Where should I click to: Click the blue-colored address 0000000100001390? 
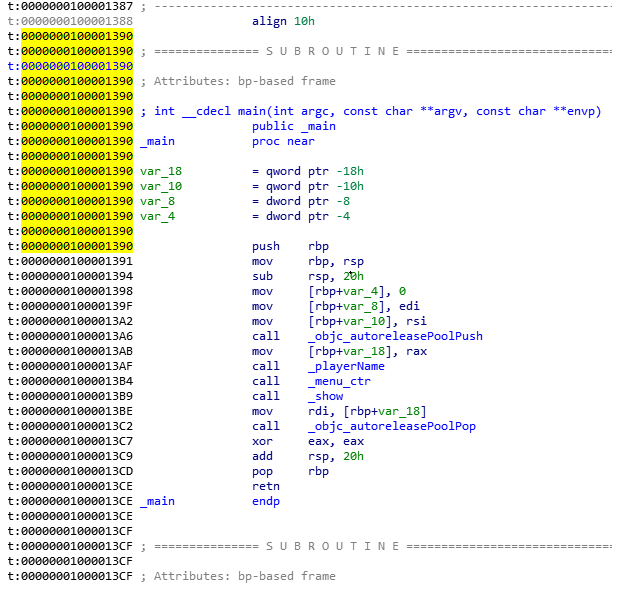click(x=77, y=66)
